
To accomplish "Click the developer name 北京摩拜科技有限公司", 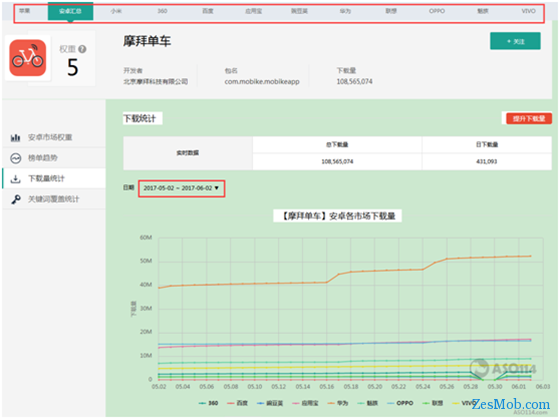I will click(x=156, y=82).
